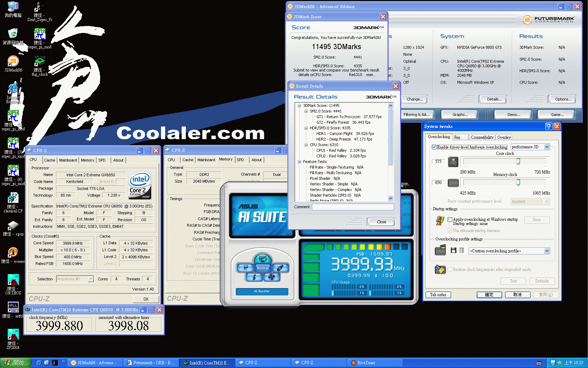This screenshot has width=588, height=368.
Task: Click the Options... button under Results
Action: [x=563, y=99]
